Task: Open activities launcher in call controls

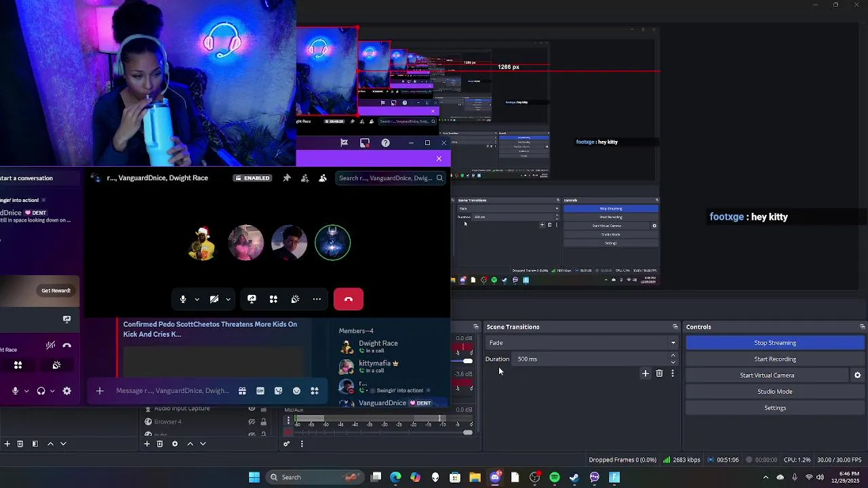Action: point(273,299)
